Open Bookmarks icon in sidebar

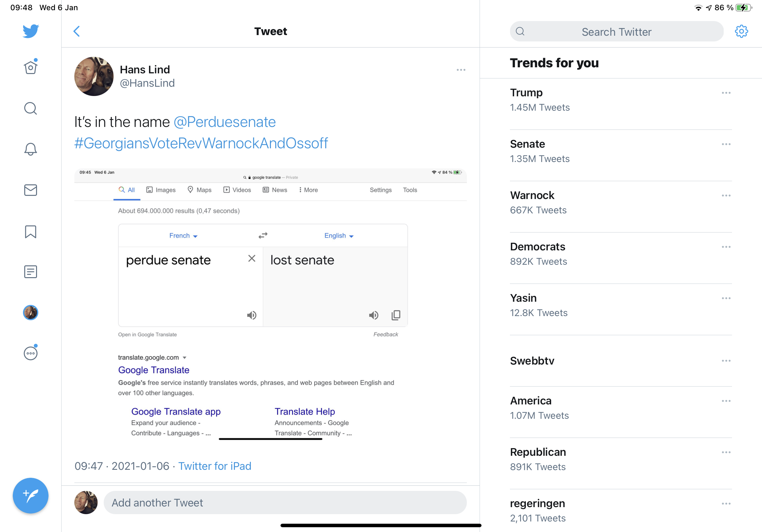(31, 232)
